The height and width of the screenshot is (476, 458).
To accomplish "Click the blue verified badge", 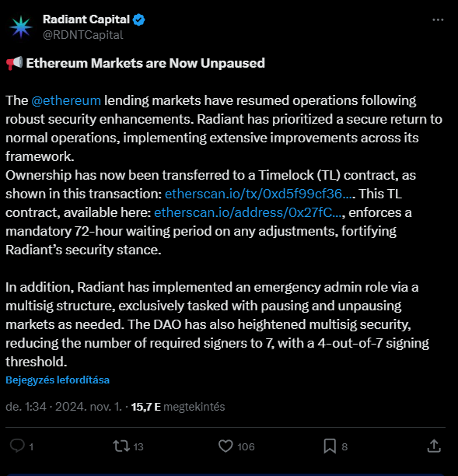I will (138, 19).
